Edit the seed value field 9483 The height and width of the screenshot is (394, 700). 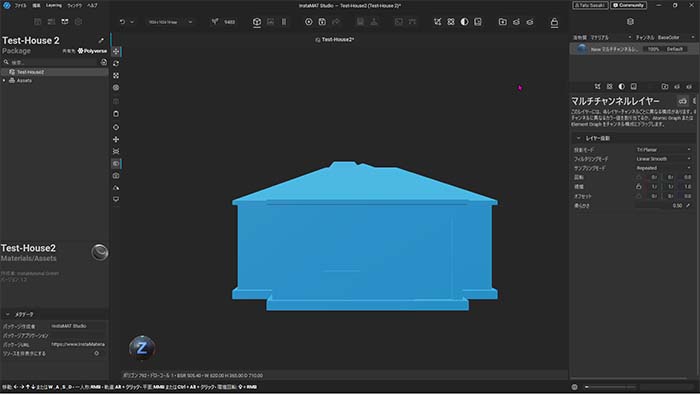point(229,22)
